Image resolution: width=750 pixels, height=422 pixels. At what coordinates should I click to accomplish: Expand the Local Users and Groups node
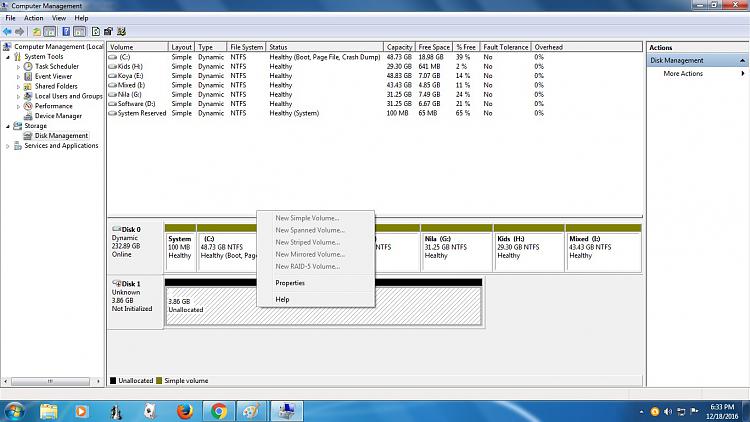click(x=19, y=97)
